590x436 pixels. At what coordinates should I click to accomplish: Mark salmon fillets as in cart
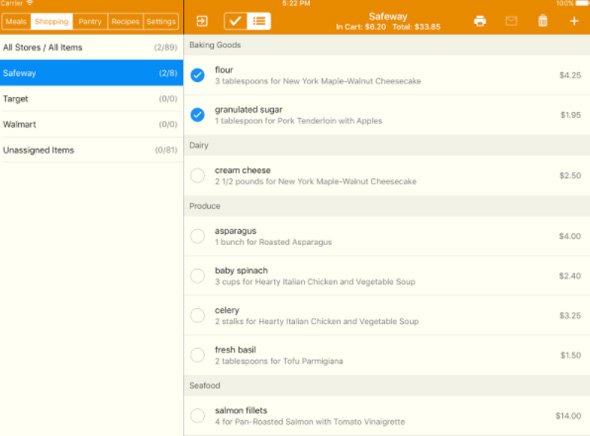click(198, 416)
